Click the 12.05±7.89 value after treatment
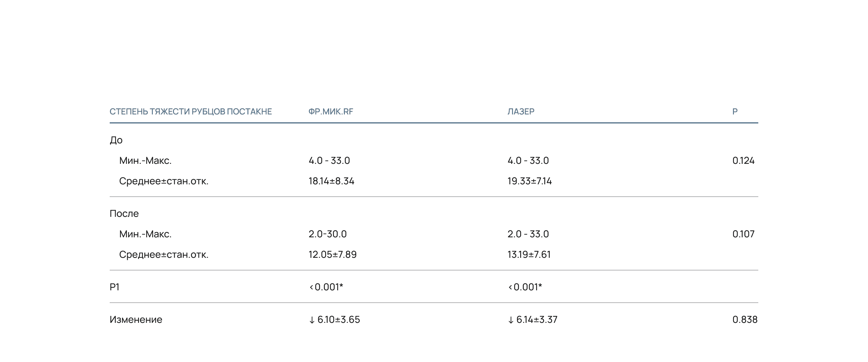The height and width of the screenshot is (362, 868). tap(332, 254)
